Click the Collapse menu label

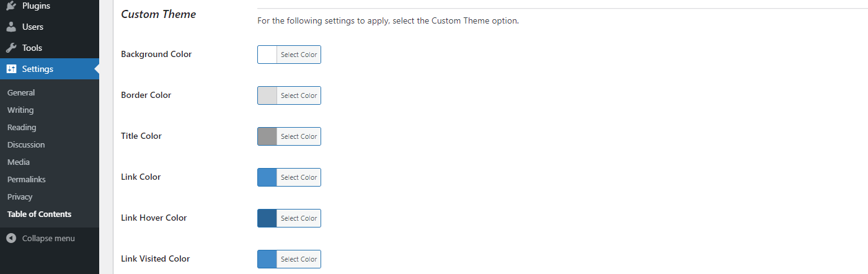click(x=48, y=238)
